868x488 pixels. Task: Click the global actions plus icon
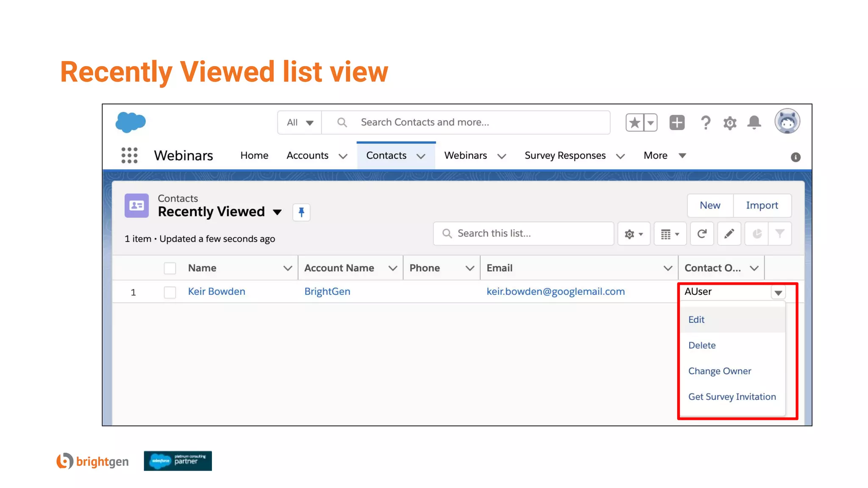coord(677,123)
